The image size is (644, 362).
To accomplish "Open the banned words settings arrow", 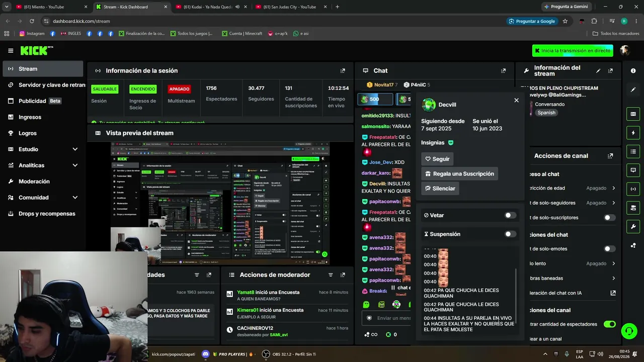I will tap(613, 278).
